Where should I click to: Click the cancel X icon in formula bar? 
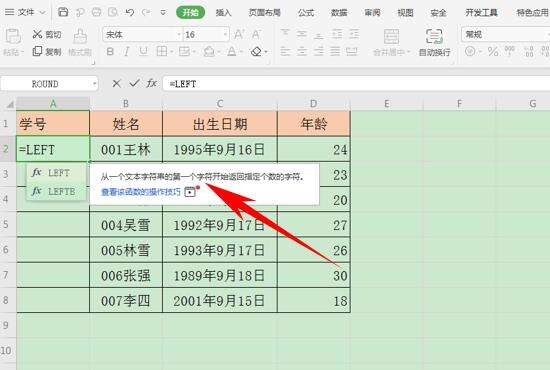[x=116, y=84]
